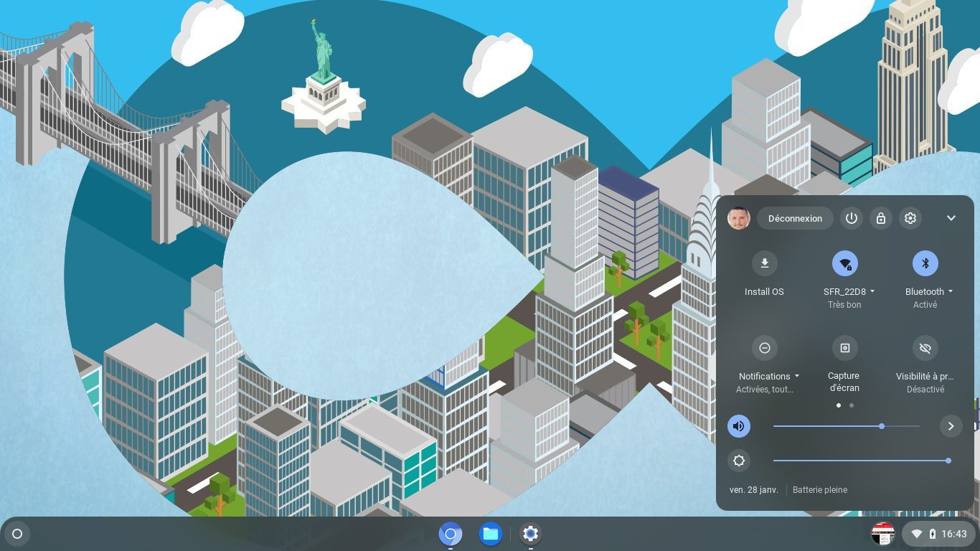Click the volume slider handle

tap(882, 426)
